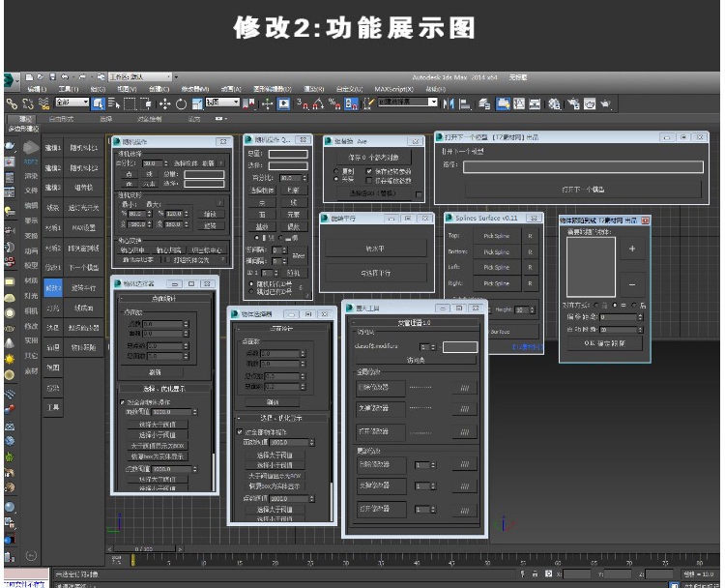Click the Use Pivot Point Center icon

[248, 103]
